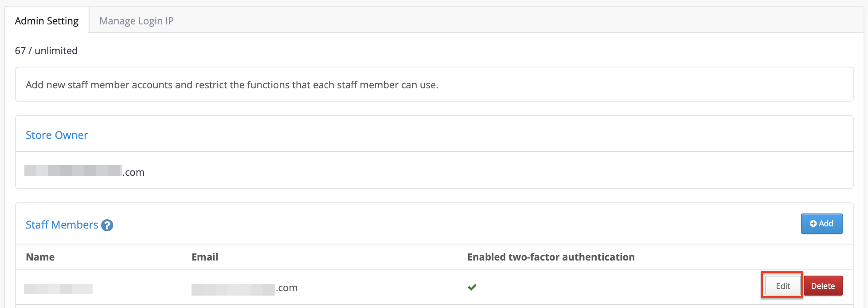Select the staff member's email ending .com

244,288
